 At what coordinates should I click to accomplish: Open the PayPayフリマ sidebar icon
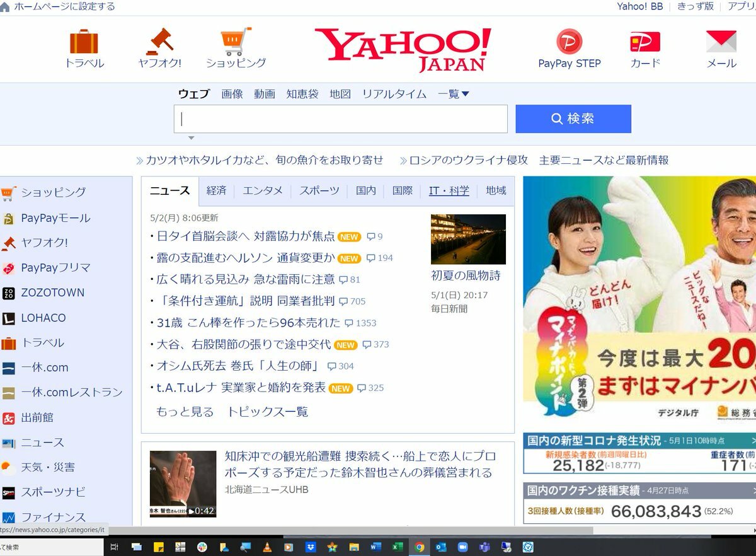pos(8,268)
